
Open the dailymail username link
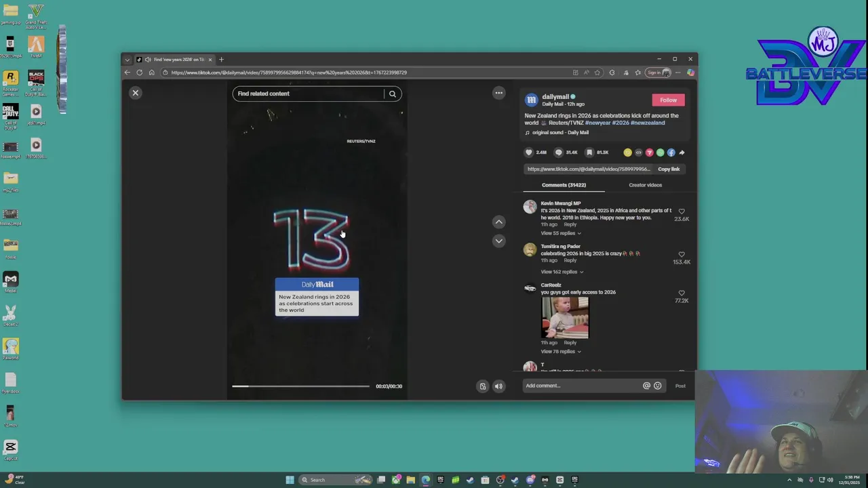pos(555,96)
